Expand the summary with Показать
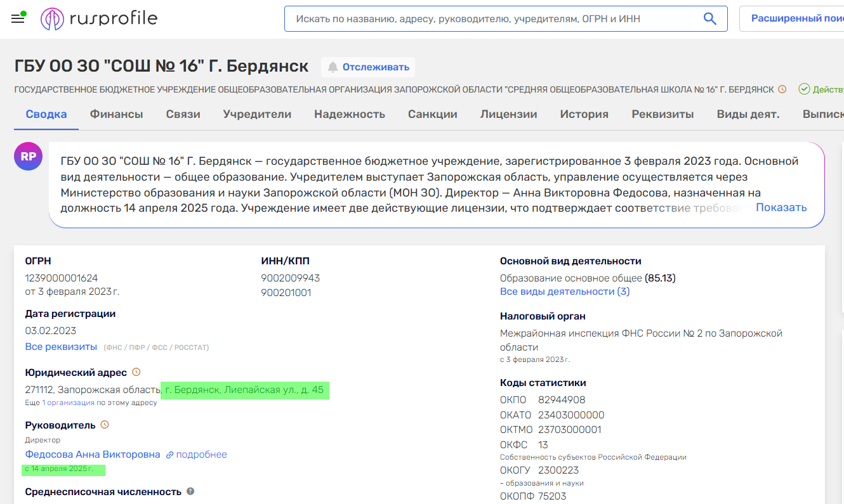This screenshot has width=844, height=504. coord(781,207)
